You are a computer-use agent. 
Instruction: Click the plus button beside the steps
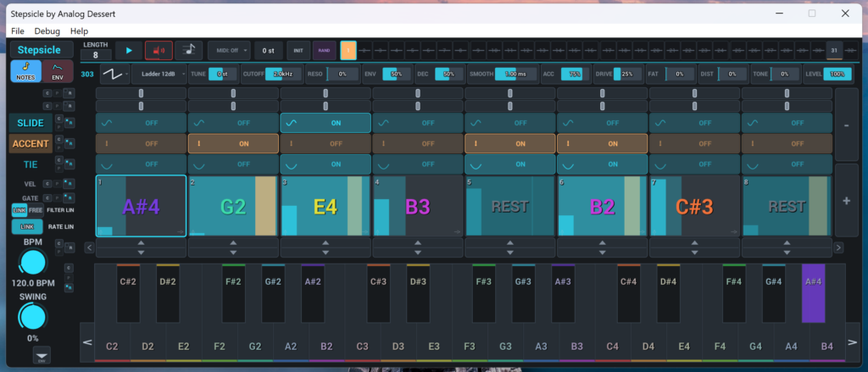coord(847,200)
